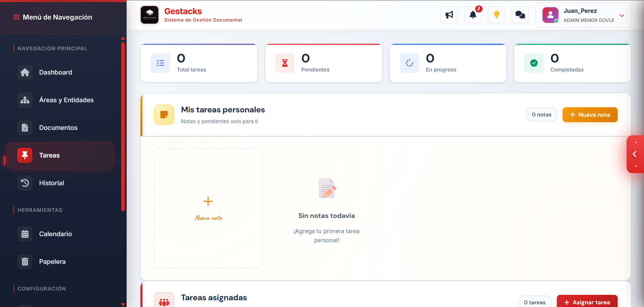Click the Sin notas todavía document icon

tap(327, 188)
